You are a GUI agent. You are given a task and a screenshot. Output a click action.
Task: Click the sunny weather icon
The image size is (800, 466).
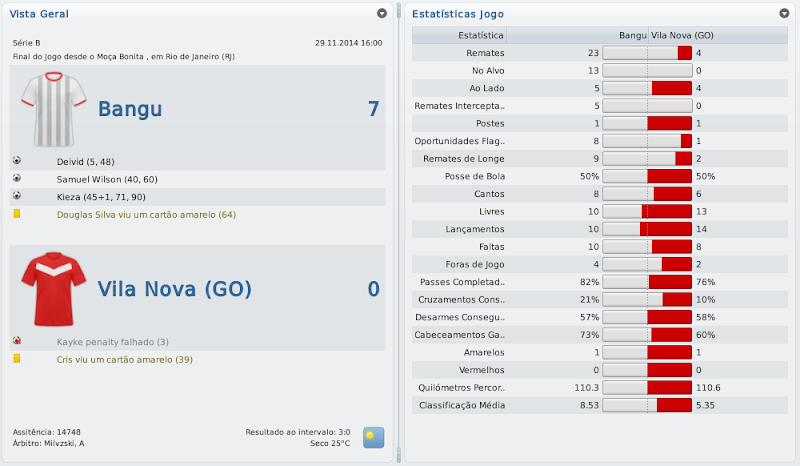point(374,437)
